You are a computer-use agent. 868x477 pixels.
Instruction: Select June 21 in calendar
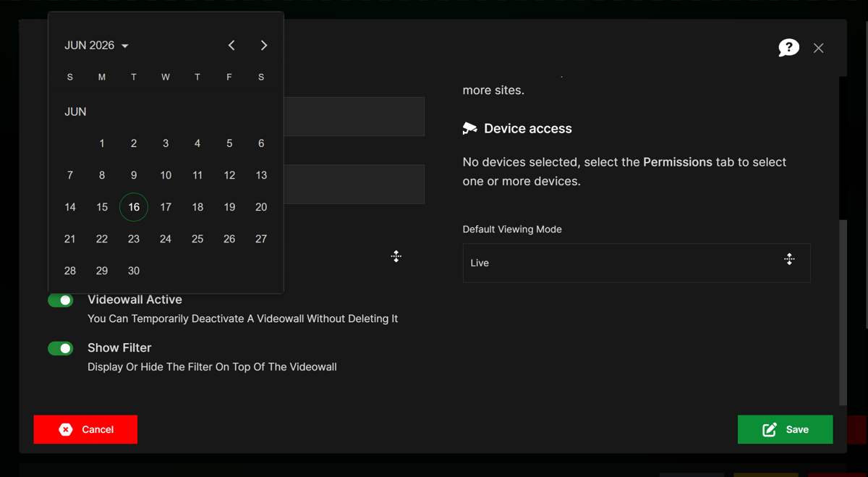(70, 239)
